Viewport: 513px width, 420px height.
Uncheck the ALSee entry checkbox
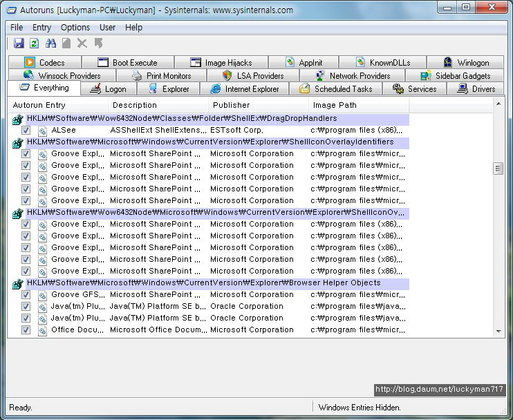pos(26,131)
